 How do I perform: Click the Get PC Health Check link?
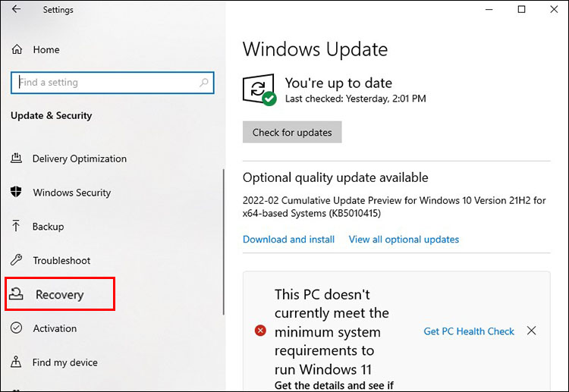pos(469,331)
